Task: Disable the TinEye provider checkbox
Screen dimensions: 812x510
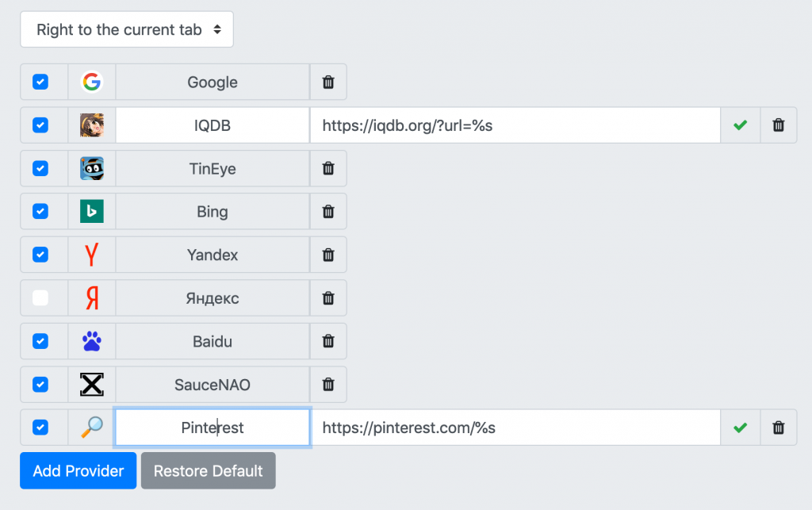Action: click(40, 168)
